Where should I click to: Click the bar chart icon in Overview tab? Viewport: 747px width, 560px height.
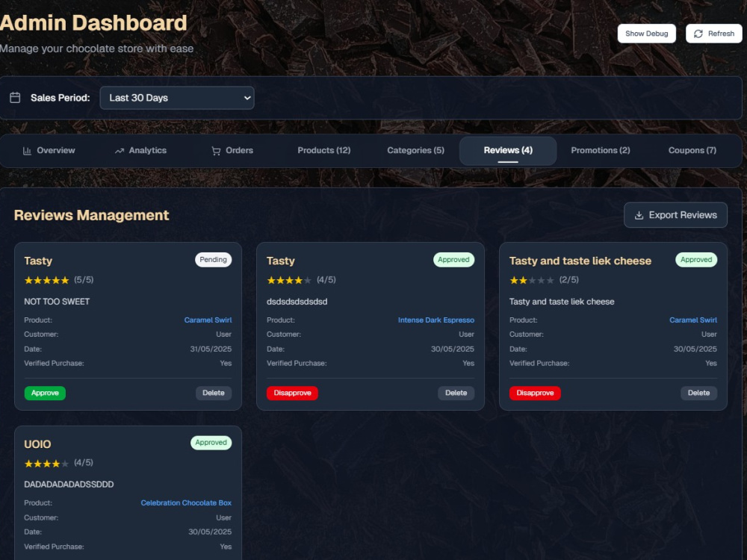pos(27,151)
